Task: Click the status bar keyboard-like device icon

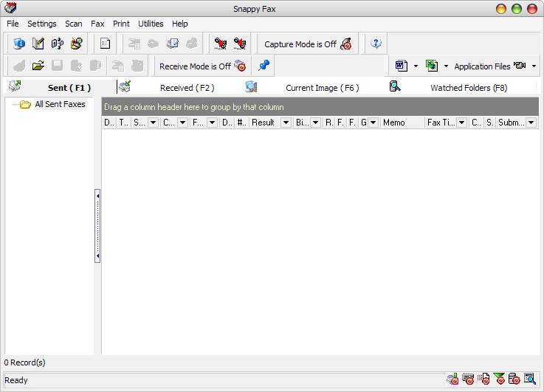Action: click(x=468, y=379)
